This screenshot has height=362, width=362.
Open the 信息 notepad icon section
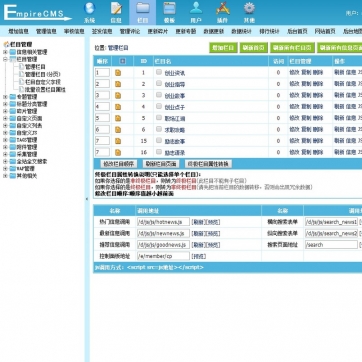point(116,12)
